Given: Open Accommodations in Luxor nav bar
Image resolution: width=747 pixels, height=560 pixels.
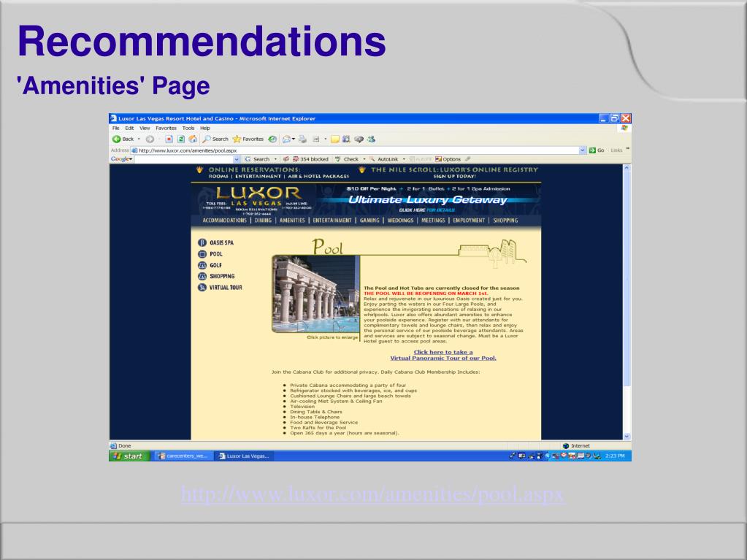Looking at the screenshot, I should [x=224, y=220].
